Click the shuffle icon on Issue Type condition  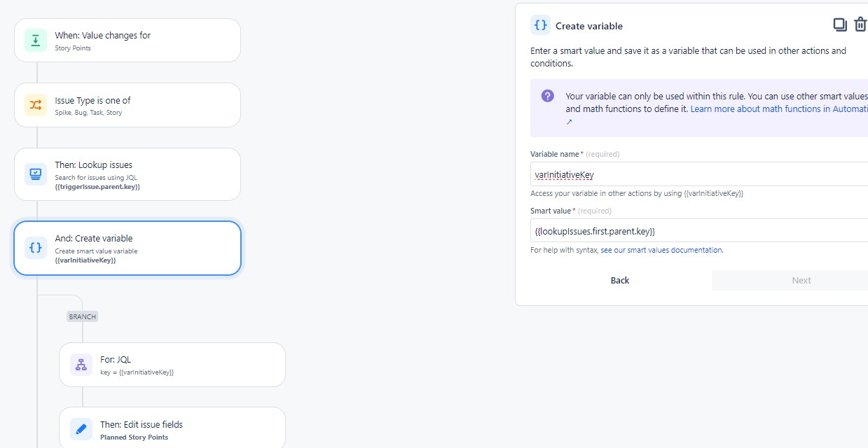coord(35,104)
